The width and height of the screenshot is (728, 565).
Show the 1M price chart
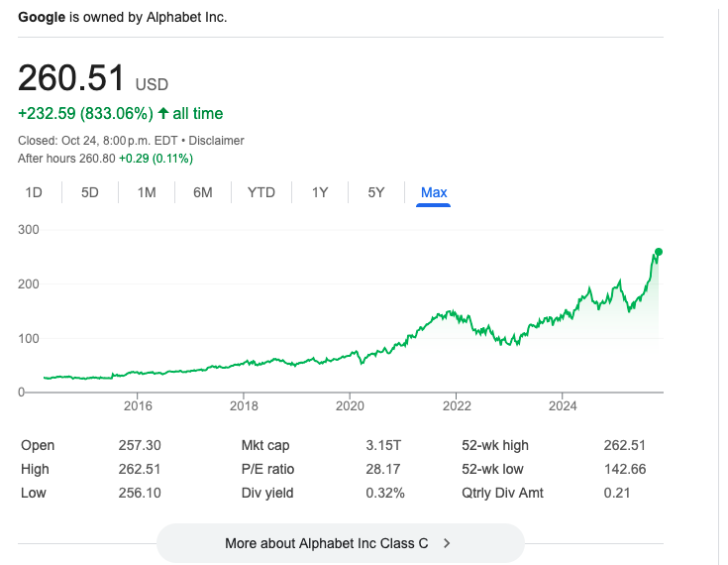pos(147,192)
